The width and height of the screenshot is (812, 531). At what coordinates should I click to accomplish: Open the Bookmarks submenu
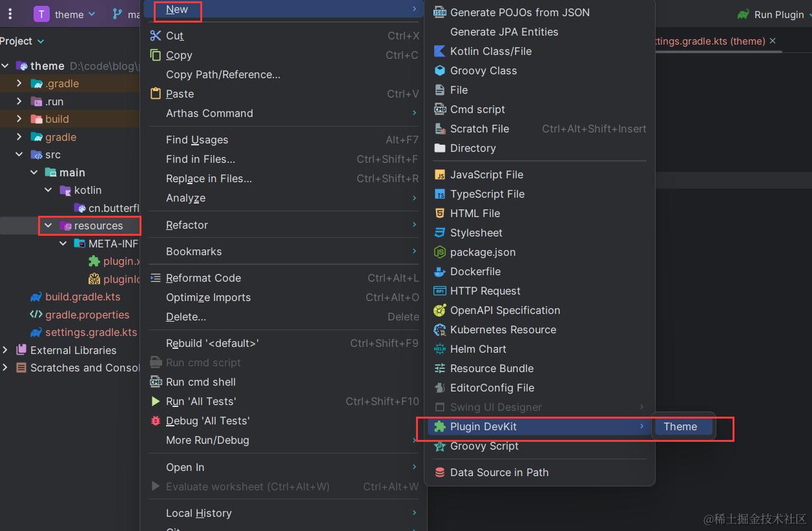(x=284, y=251)
